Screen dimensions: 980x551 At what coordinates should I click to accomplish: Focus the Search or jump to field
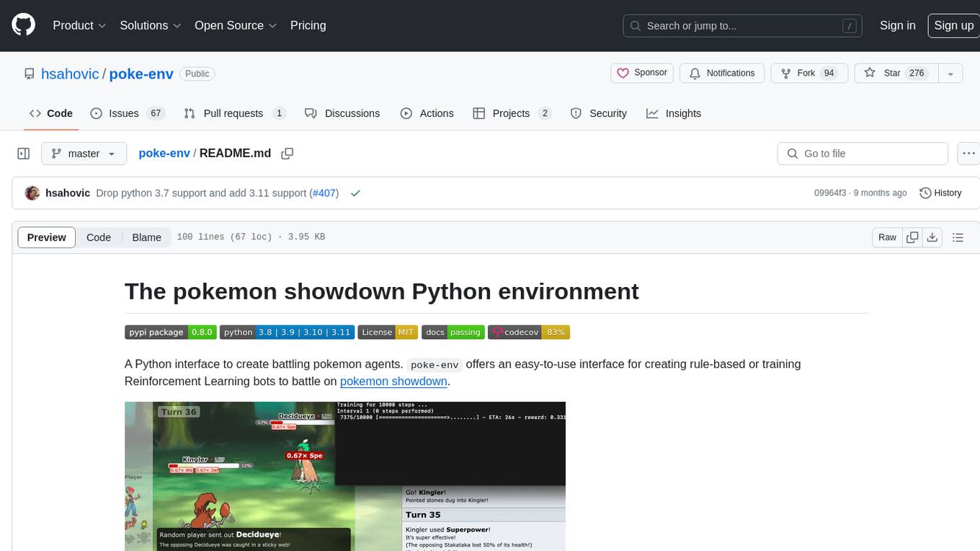click(x=742, y=25)
